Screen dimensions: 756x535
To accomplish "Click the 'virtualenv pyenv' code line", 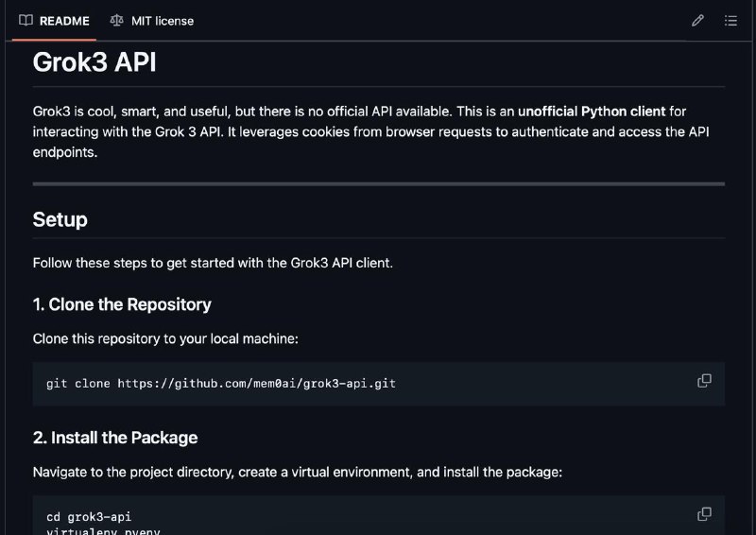I will [103, 531].
